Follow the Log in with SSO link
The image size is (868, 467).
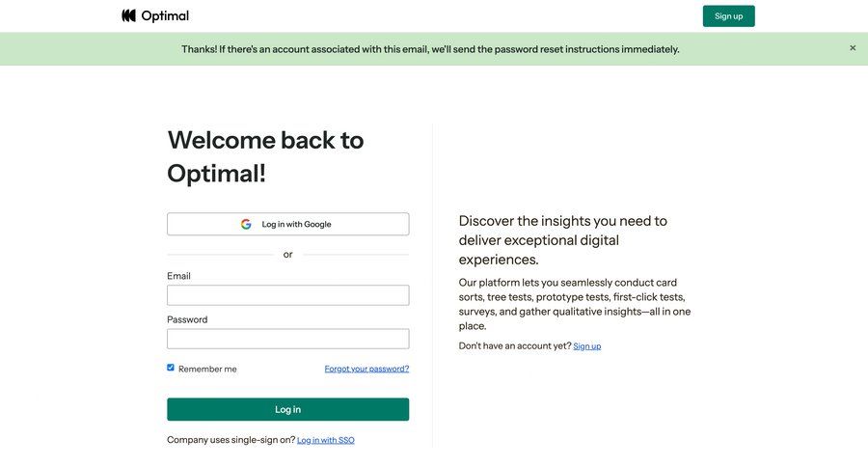(325, 440)
